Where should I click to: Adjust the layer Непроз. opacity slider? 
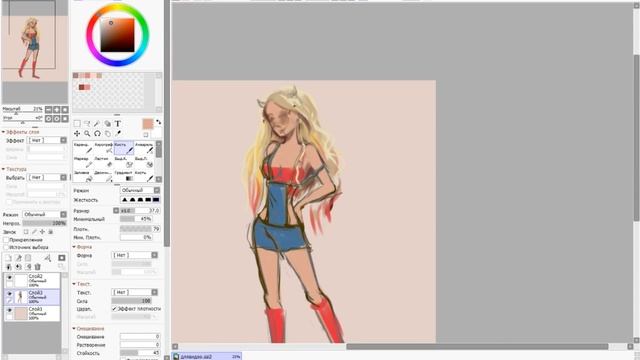coord(44,223)
